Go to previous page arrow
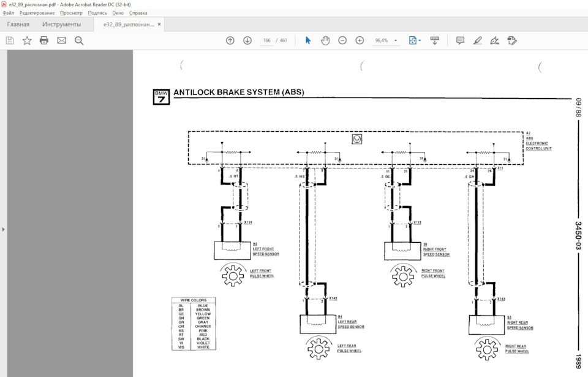The width and height of the screenshot is (588, 377). pos(230,40)
